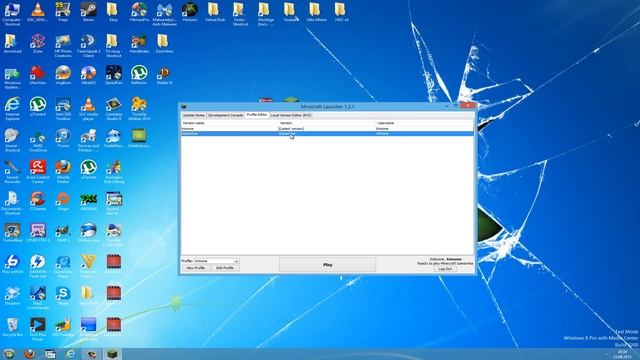Open the Dropbox desktop icon
This screenshot has height=360, width=640.
coord(12,296)
